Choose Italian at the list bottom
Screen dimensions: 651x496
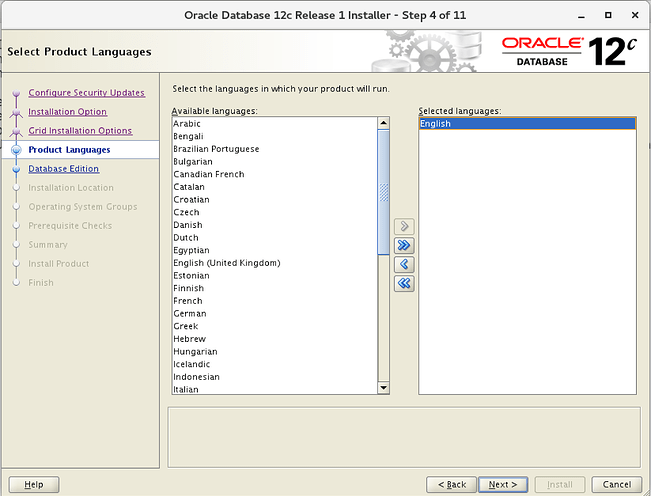(275, 389)
